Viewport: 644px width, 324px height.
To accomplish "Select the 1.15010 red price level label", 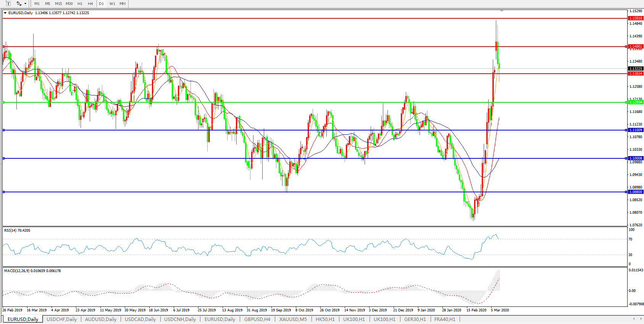I will tap(636, 18).
